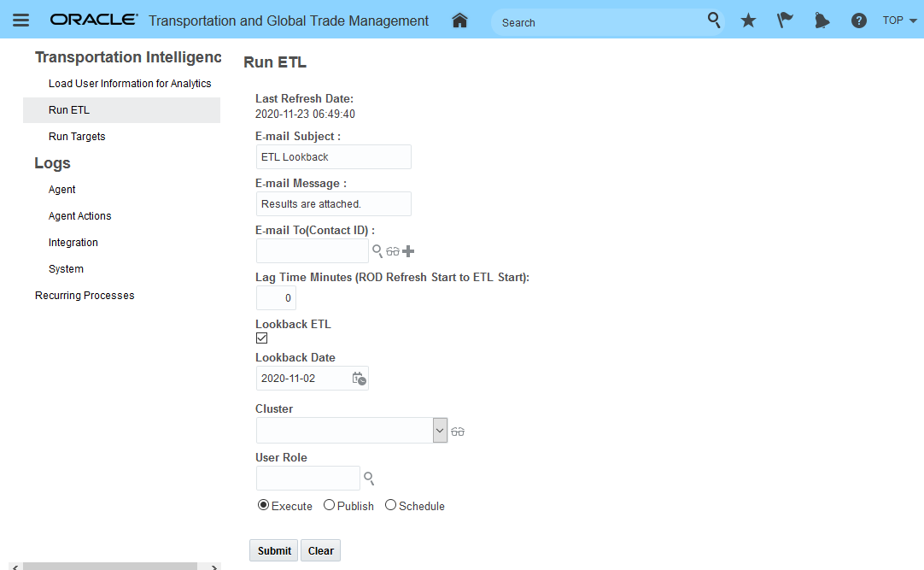Click the search magnifier icon in header
924x570 pixels.
pyautogui.click(x=714, y=21)
